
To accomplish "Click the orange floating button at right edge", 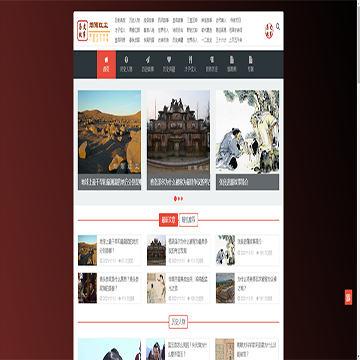I will (348, 297).
